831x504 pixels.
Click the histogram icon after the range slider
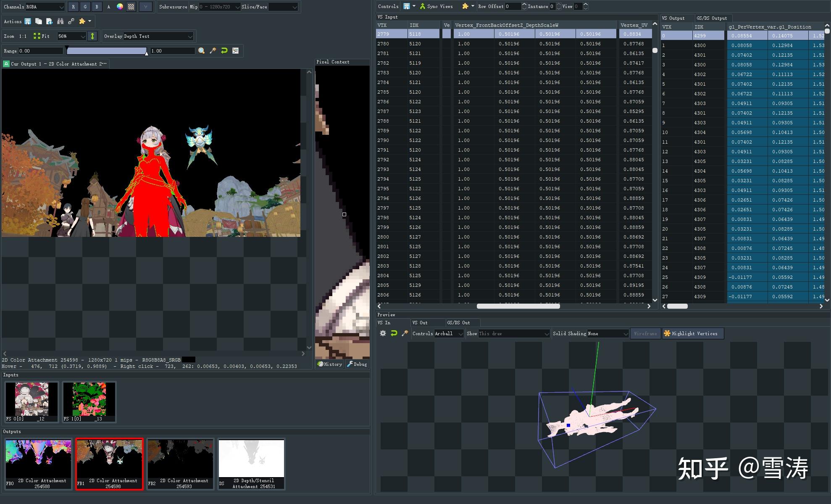(x=236, y=51)
